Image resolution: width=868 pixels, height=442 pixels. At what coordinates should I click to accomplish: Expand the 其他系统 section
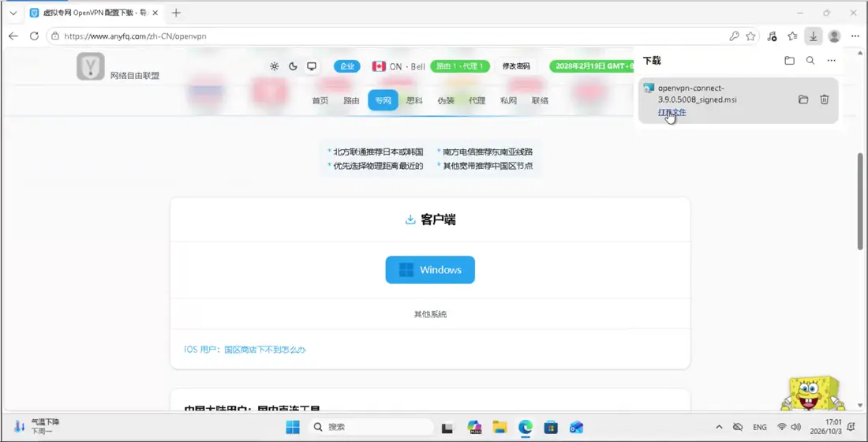[x=430, y=314]
